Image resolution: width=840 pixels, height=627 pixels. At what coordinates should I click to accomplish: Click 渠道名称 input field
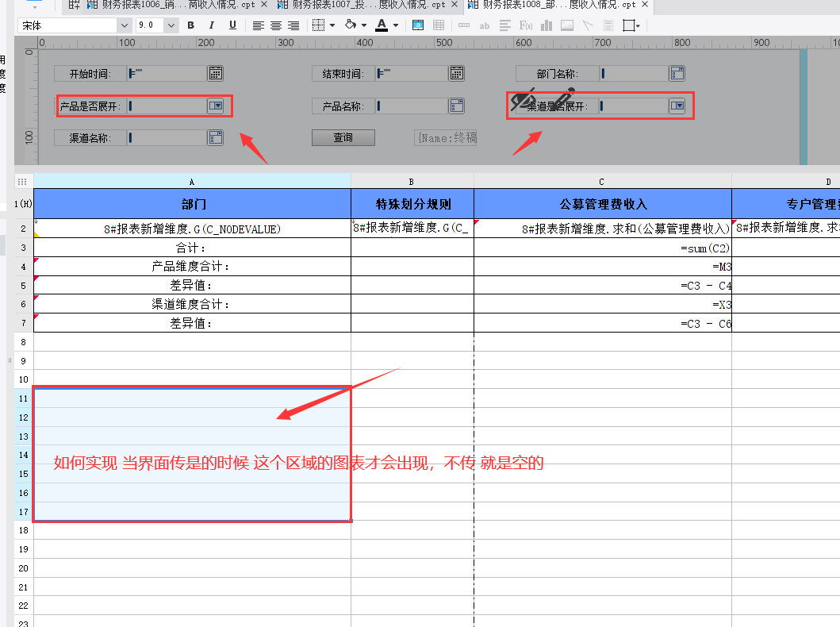click(x=167, y=138)
